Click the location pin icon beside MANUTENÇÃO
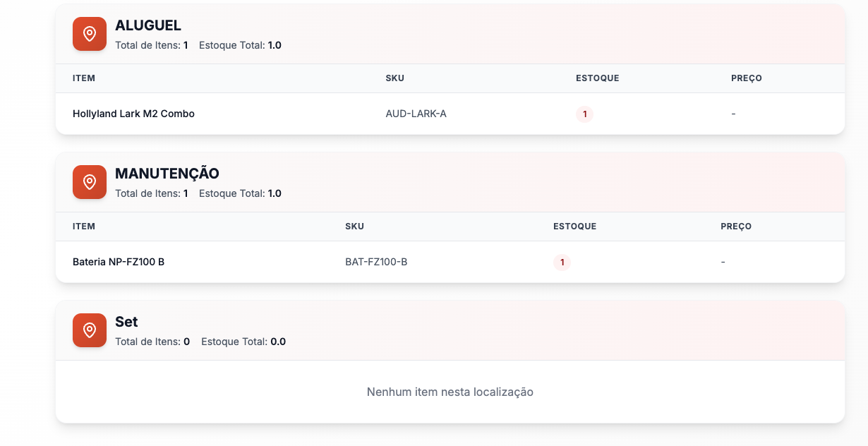The height and width of the screenshot is (446, 868). click(90, 182)
